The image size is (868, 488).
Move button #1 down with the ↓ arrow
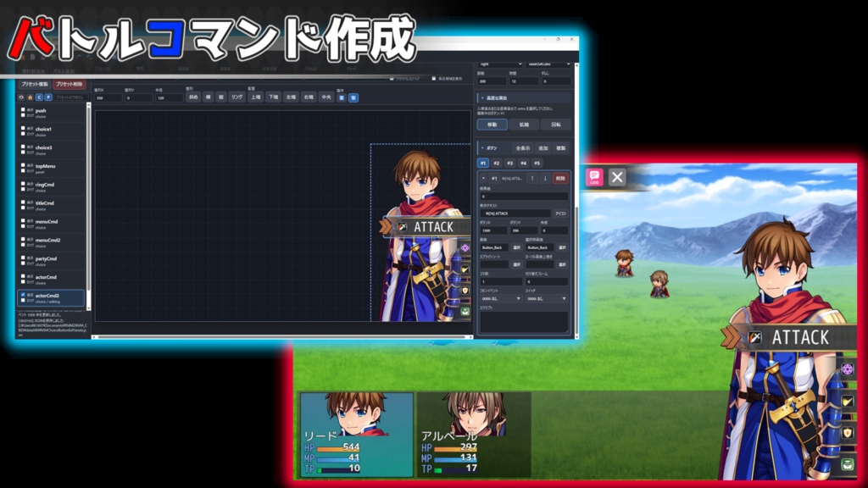[545, 178]
